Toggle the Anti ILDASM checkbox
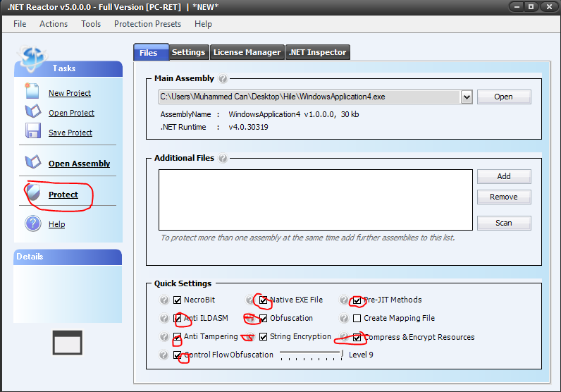Screen dimensions: 561x392 pyautogui.click(x=177, y=318)
